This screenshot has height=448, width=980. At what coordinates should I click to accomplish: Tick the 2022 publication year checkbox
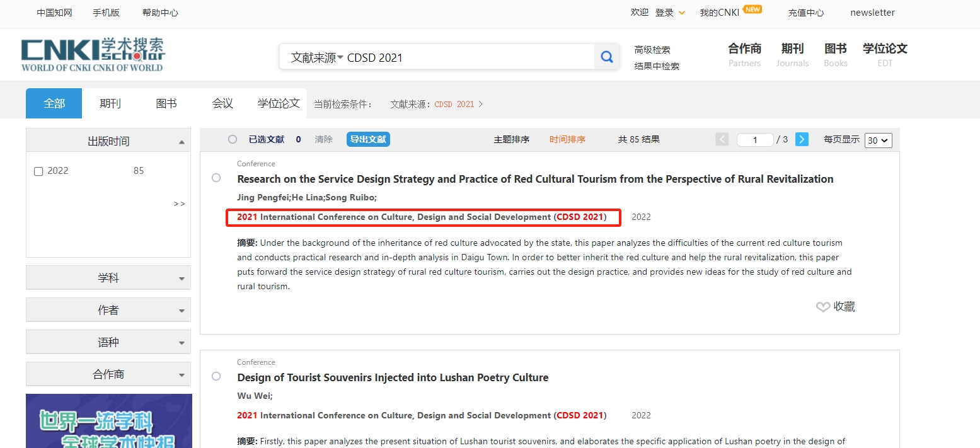38,171
